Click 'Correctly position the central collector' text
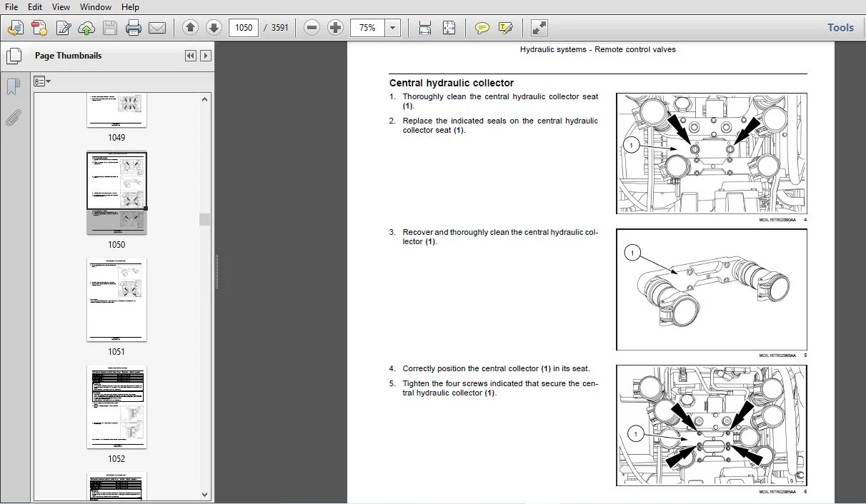This screenshot has height=504, width=866. pyautogui.click(x=496, y=369)
